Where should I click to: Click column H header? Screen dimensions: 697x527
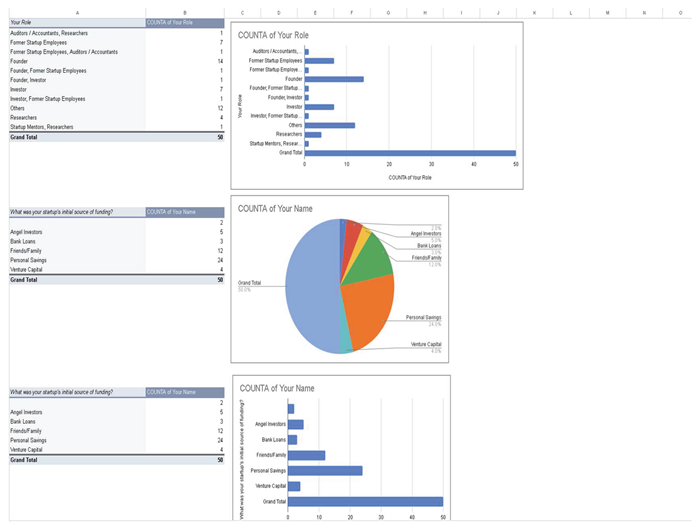(x=424, y=12)
